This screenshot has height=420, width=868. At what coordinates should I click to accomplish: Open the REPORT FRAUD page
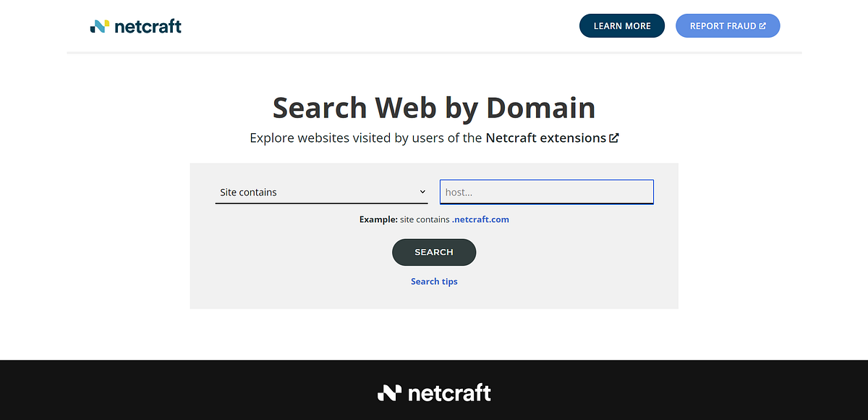(x=727, y=25)
